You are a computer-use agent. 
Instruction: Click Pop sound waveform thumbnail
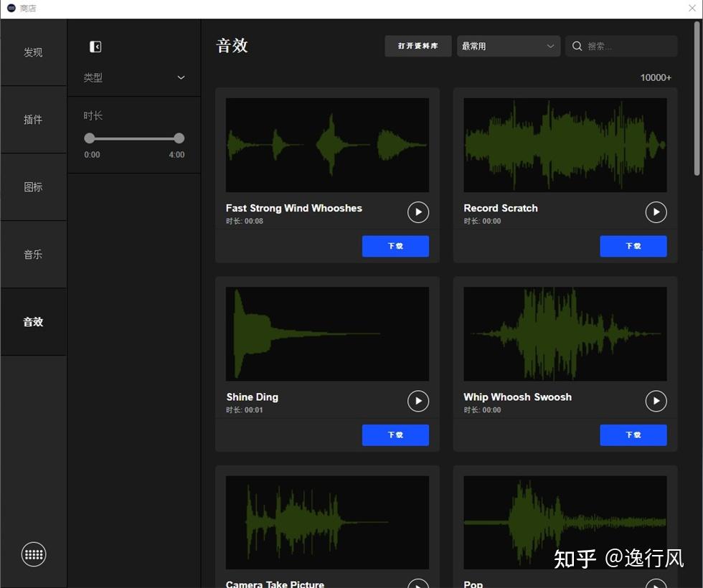tap(565, 523)
